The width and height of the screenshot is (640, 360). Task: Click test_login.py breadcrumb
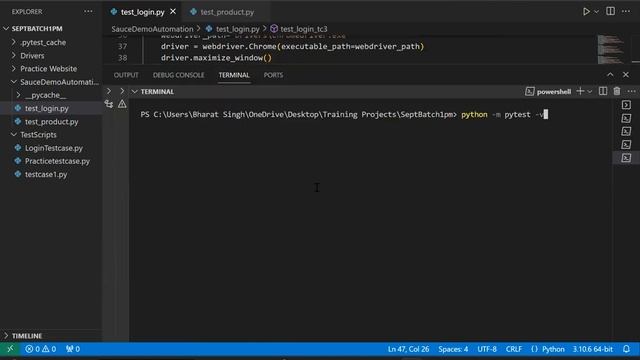pyautogui.click(x=238, y=29)
